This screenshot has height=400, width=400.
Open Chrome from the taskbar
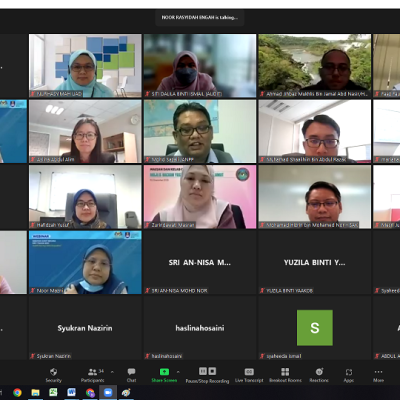(17, 393)
